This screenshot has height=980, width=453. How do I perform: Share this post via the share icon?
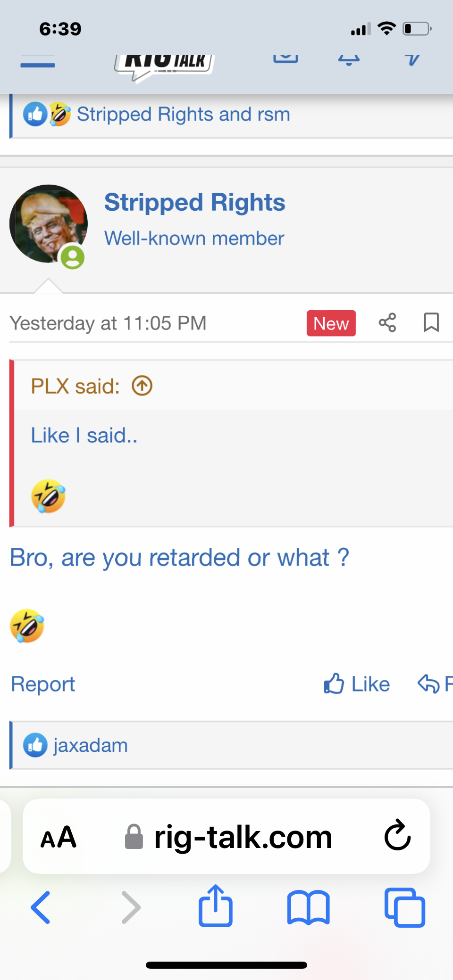click(x=387, y=323)
